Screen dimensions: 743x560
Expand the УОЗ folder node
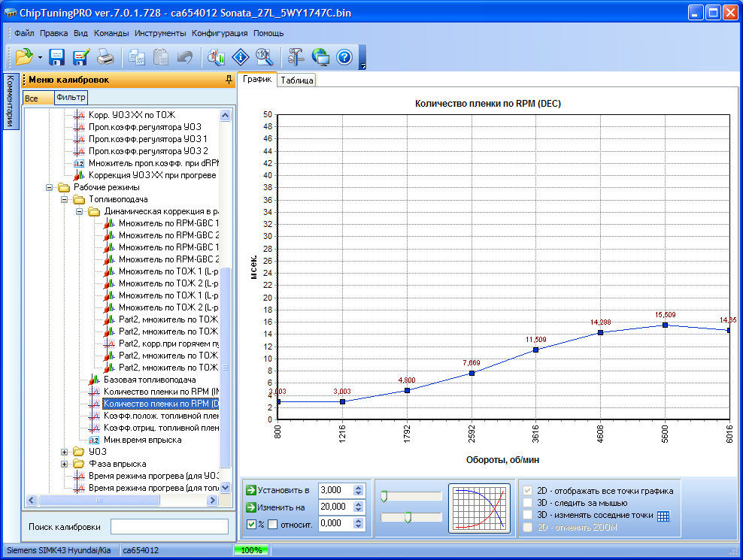pyautogui.click(x=65, y=452)
